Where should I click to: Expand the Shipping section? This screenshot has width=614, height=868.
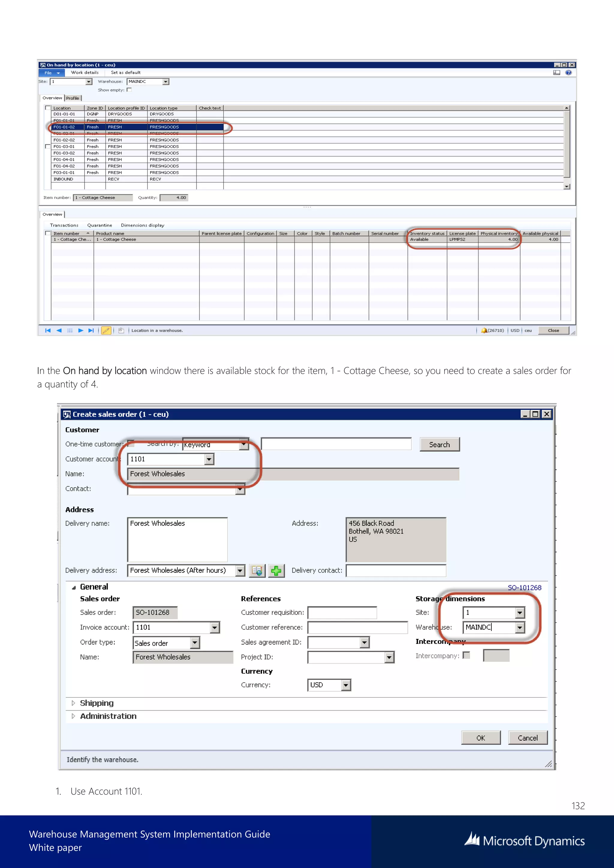pos(73,703)
